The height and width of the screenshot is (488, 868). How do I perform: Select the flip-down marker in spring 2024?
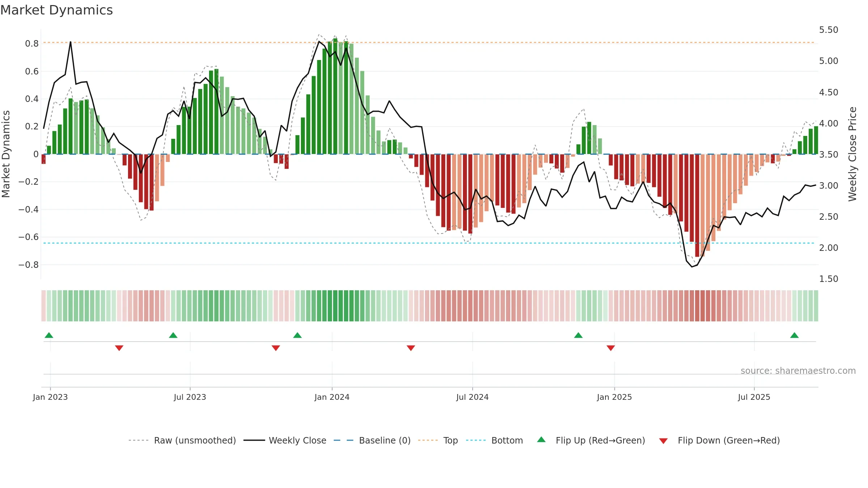(411, 348)
